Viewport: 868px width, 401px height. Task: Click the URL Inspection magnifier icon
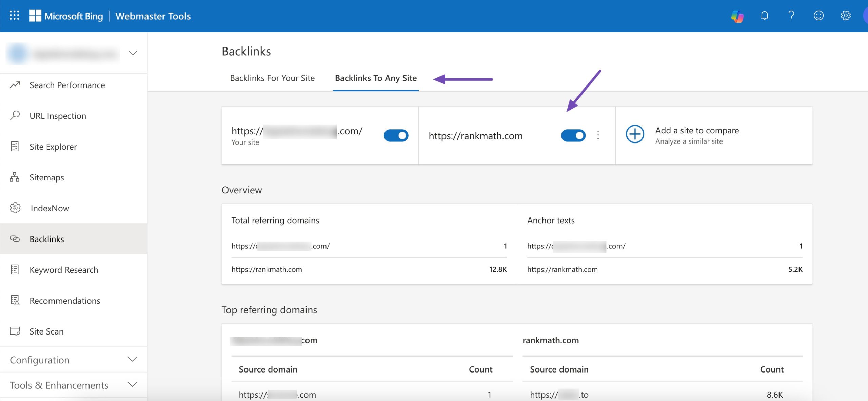(x=15, y=116)
